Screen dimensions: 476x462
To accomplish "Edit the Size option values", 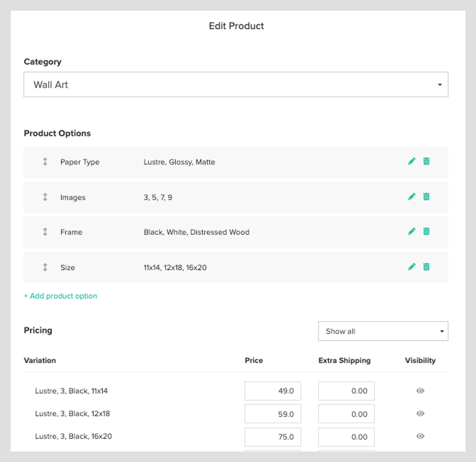I will click(x=412, y=267).
